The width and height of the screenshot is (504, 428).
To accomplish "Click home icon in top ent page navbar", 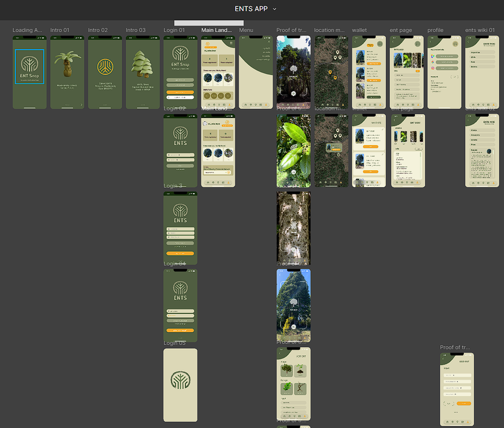I will 397,105.
